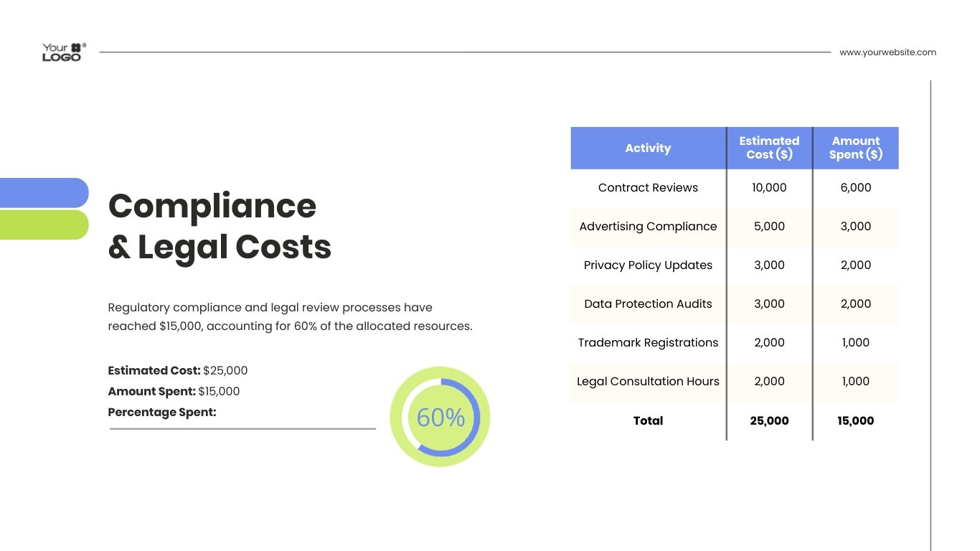Screen dimensions: 980x551
Task: Click the green rounded accent bar
Action: [x=43, y=225]
